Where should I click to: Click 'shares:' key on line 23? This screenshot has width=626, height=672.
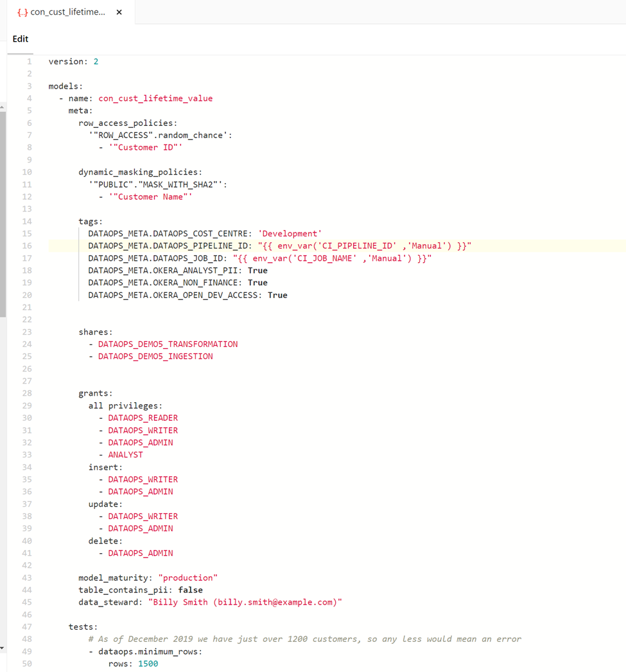(x=96, y=332)
